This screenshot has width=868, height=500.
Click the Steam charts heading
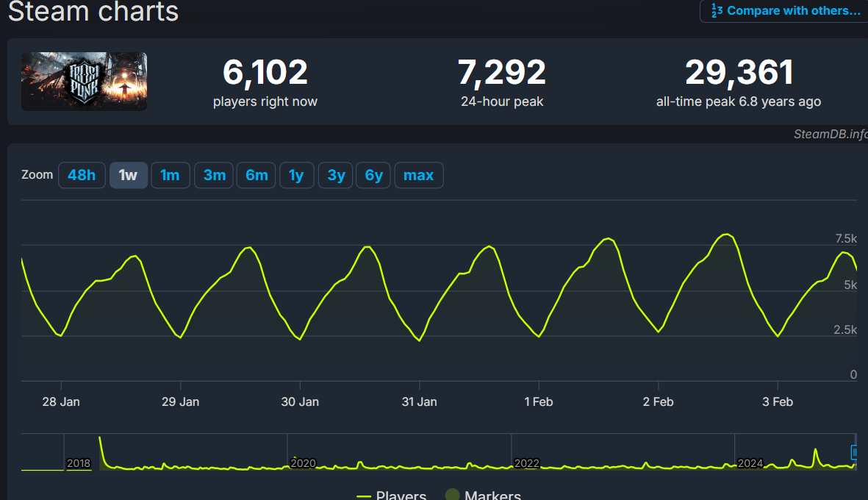coord(93,12)
